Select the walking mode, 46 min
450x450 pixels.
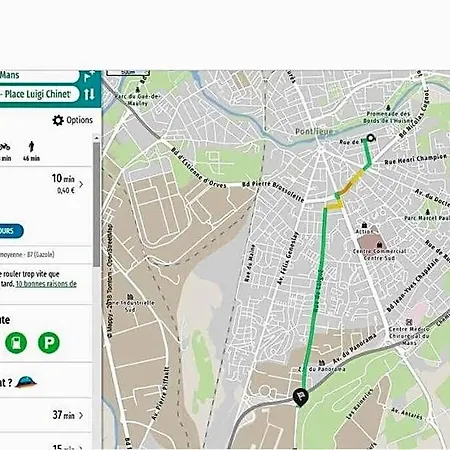[31, 151]
